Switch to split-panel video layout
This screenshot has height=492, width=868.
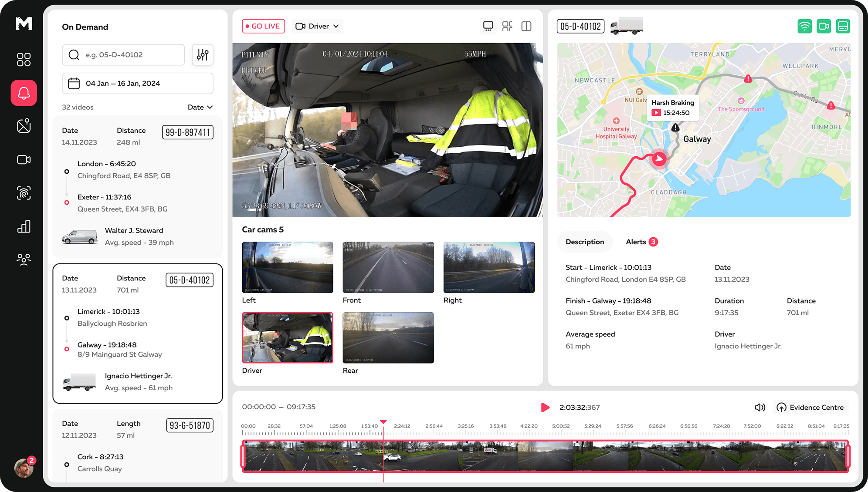pyautogui.click(x=526, y=26)
